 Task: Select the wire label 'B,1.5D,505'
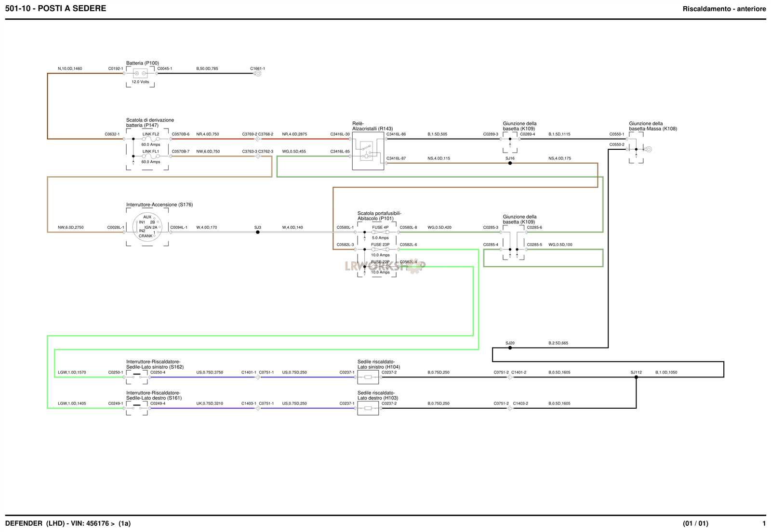pyautogui.click(x=438, y=134)
